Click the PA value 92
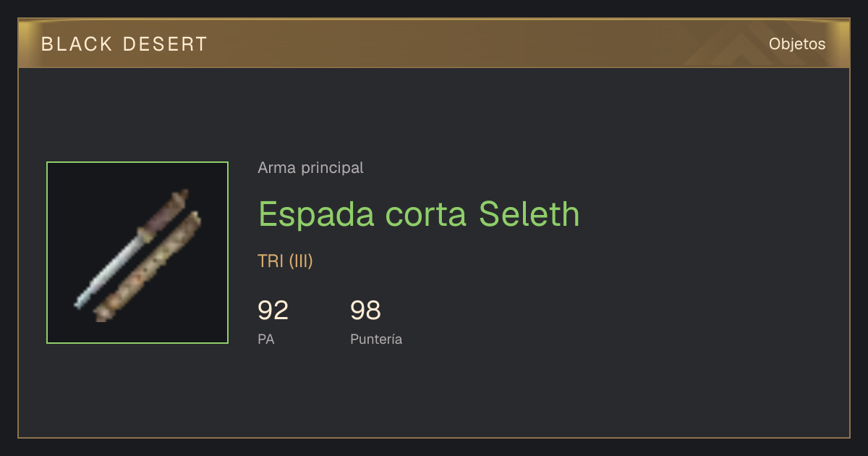The image size is (868, 456). tap(273, 310)
